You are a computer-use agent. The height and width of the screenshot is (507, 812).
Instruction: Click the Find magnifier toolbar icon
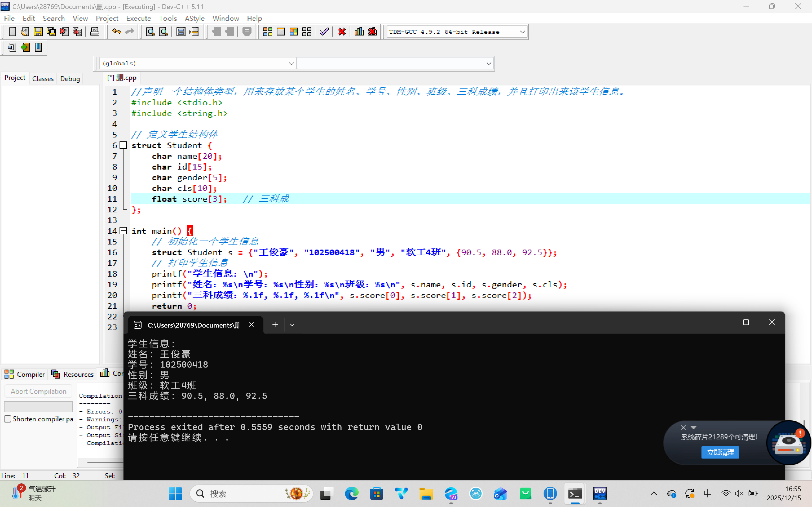pos(150,32)
